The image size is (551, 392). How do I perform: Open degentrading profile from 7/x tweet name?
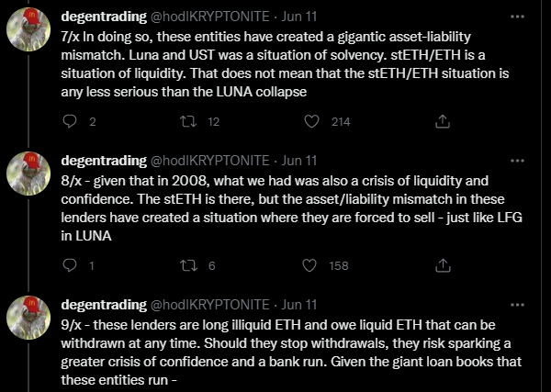coord(104,17)
